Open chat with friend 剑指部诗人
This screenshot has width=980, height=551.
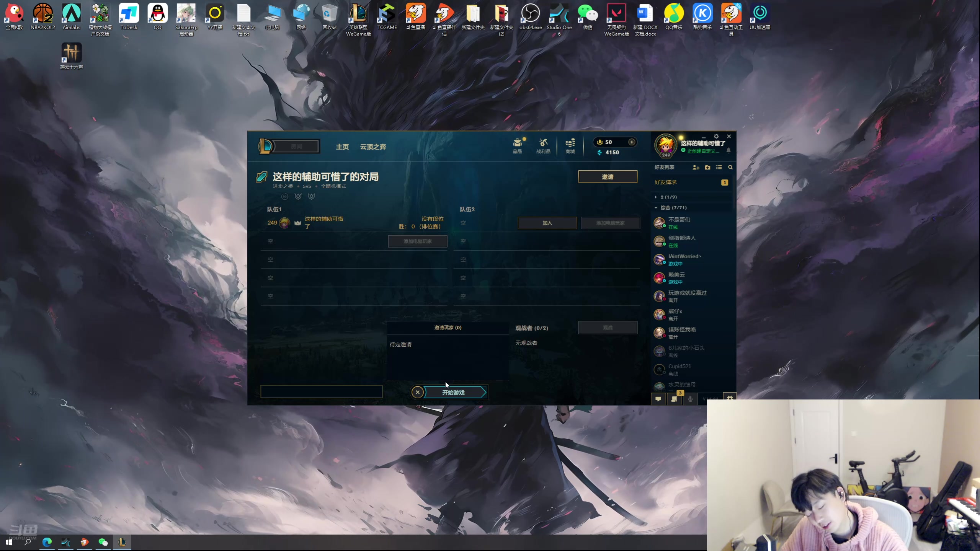[692, 241]
